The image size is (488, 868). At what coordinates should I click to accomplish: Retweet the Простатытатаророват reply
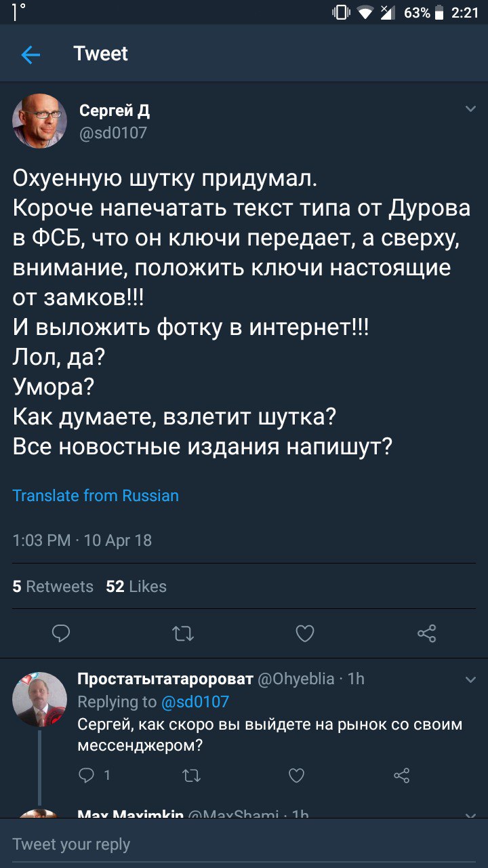[192, 775]
